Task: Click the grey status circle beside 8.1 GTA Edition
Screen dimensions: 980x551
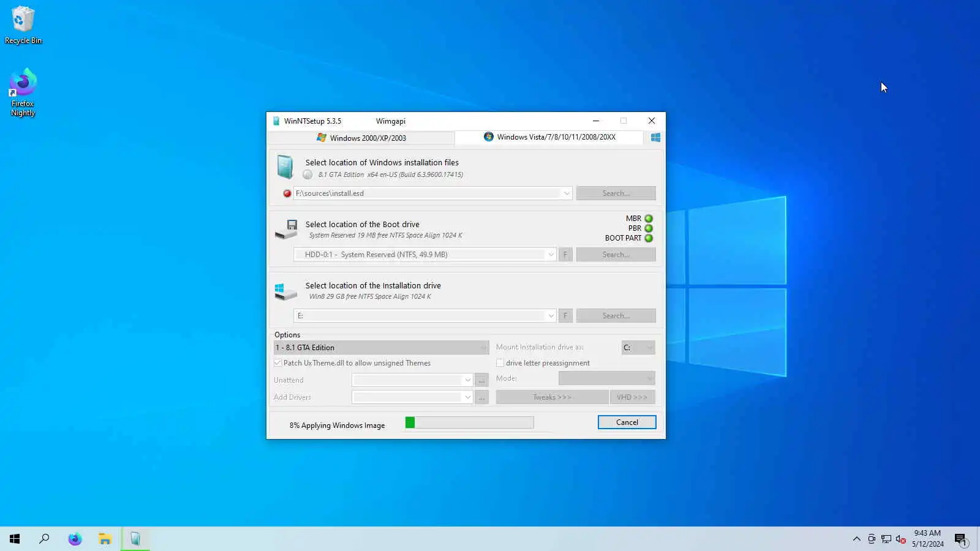Action: coord(307,174)
